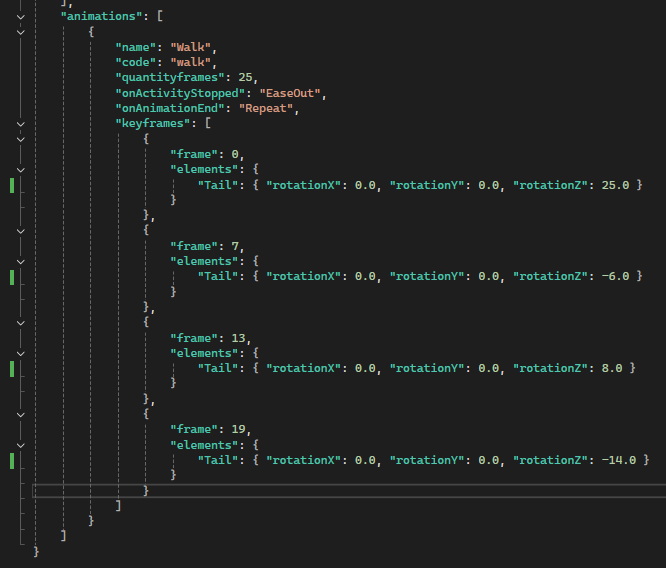
Task: Collapse the "keyframes" array fold chevron
Action: [x=19, y=124]
